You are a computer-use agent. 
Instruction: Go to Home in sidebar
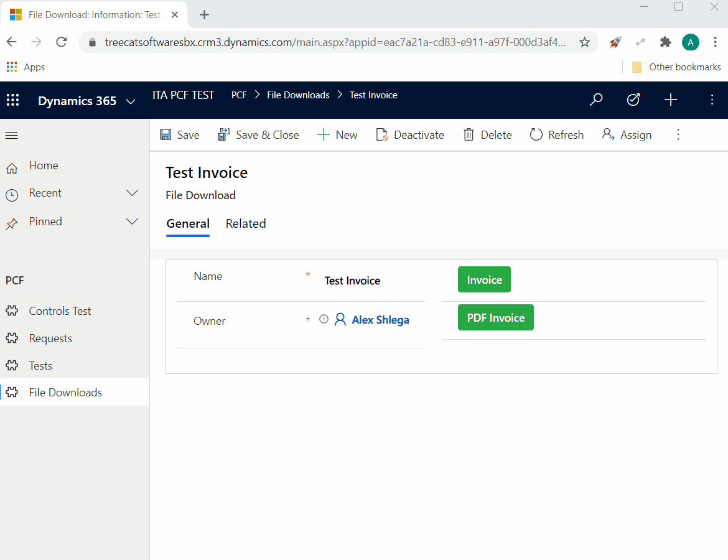point(74,166)
